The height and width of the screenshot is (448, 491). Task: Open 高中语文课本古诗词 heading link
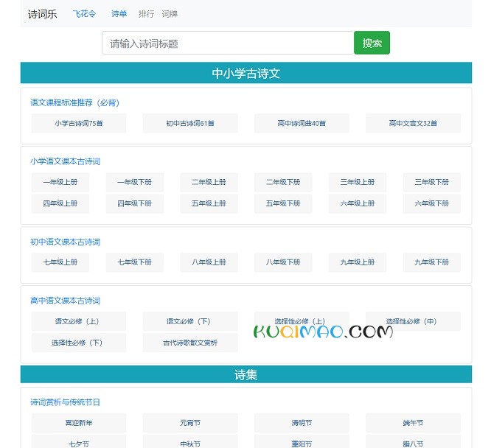click(65, 301)
